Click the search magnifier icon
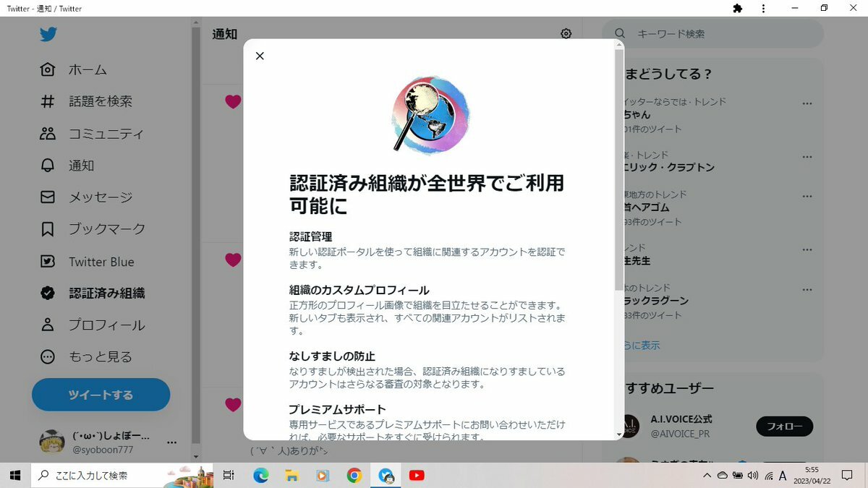 pos(620,33)
